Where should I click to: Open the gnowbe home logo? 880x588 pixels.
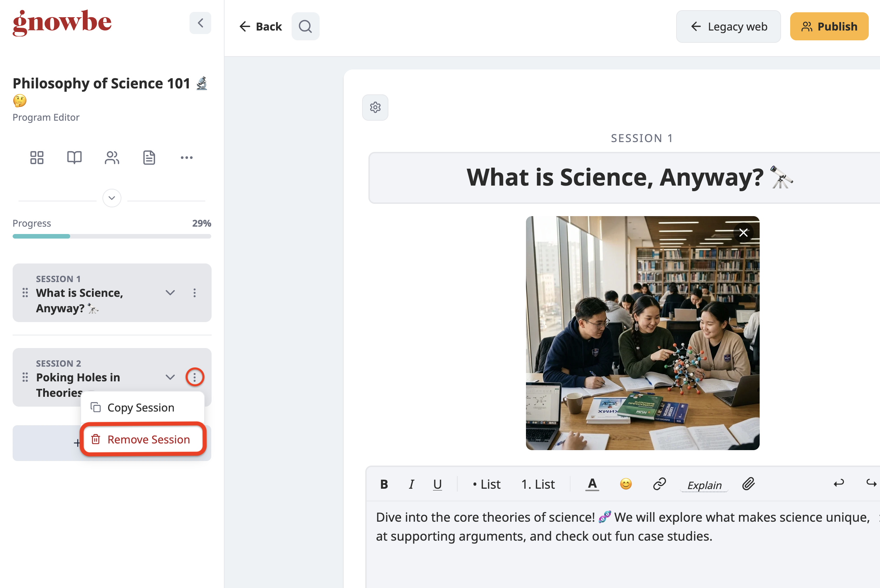62,22
